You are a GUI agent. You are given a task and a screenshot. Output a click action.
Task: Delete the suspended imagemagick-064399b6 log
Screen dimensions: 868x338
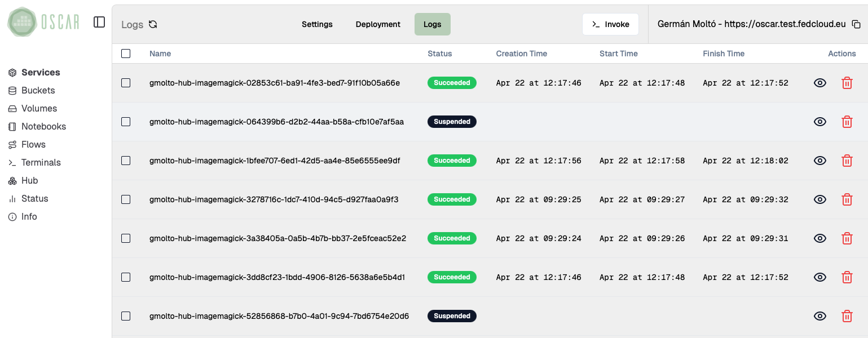[847, 122]
